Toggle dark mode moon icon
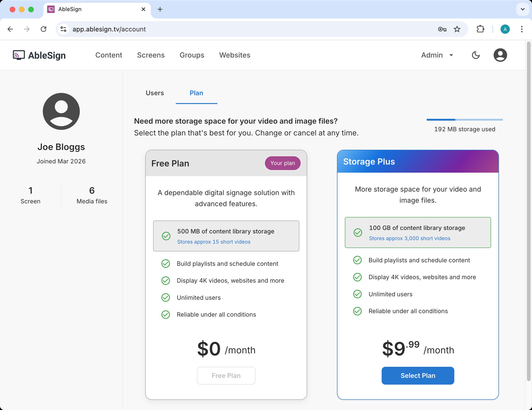Image resolution: width=532 pixels, height=410 pixels. coord(476,55)
